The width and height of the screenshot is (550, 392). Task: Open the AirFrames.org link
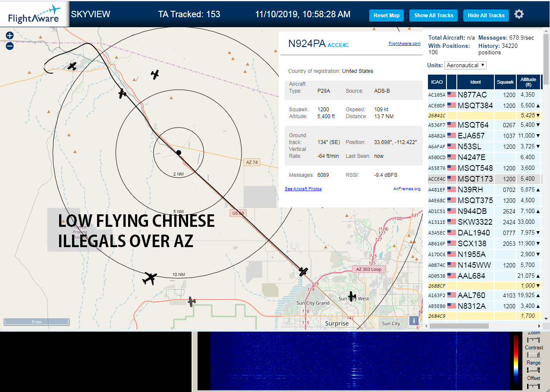tap(407, 189)
